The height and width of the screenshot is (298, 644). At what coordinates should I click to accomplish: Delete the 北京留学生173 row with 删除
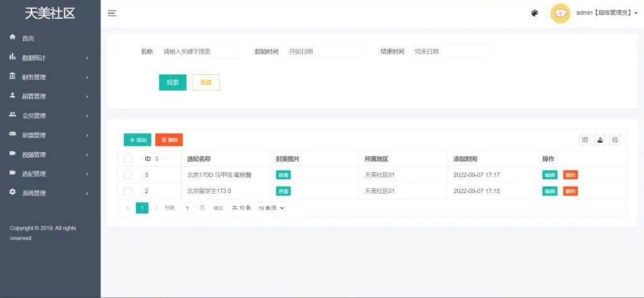coord(570,191)
